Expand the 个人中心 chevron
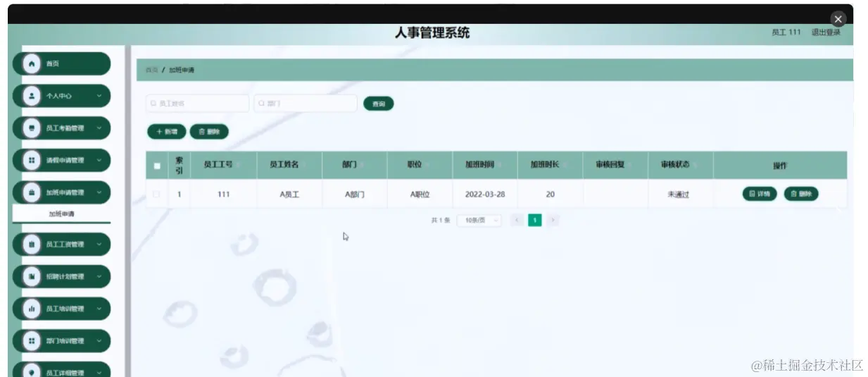This screenshot has height=377, width=868. pos(99,96)
